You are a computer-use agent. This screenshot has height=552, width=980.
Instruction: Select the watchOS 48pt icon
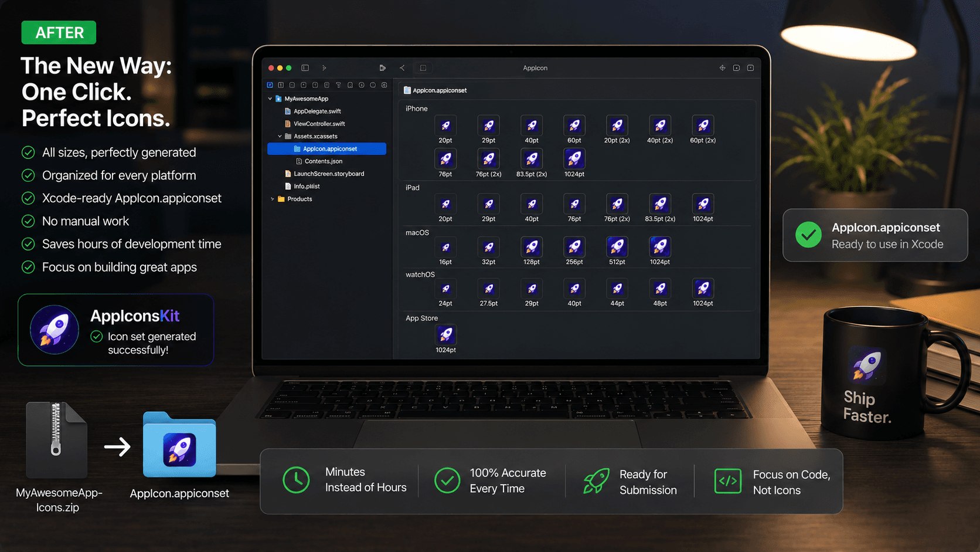coord(660,289)
